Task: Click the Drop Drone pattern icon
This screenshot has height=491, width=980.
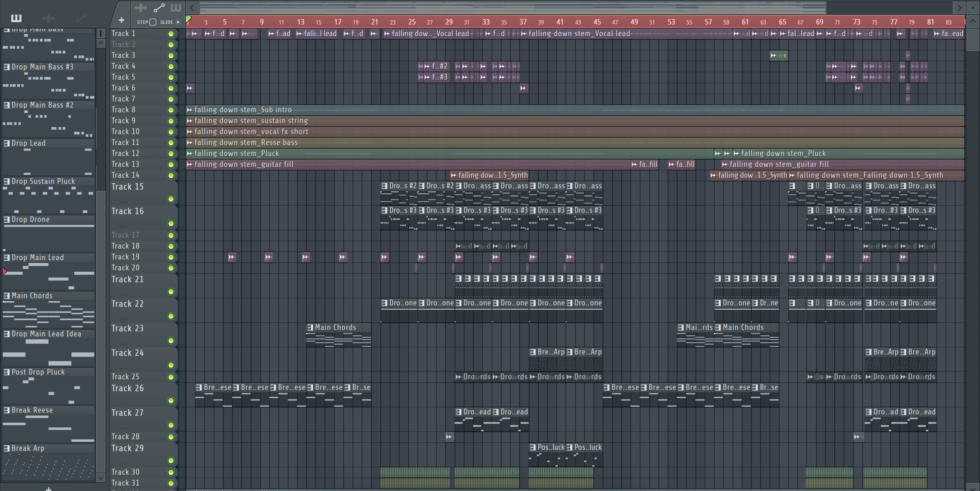Action: pyautogui.click(x=6, y=219)
